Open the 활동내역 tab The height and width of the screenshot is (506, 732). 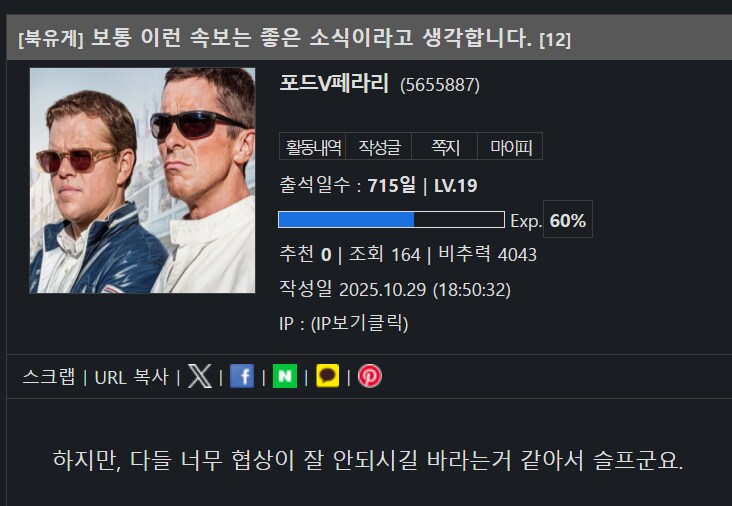(312, 147)
